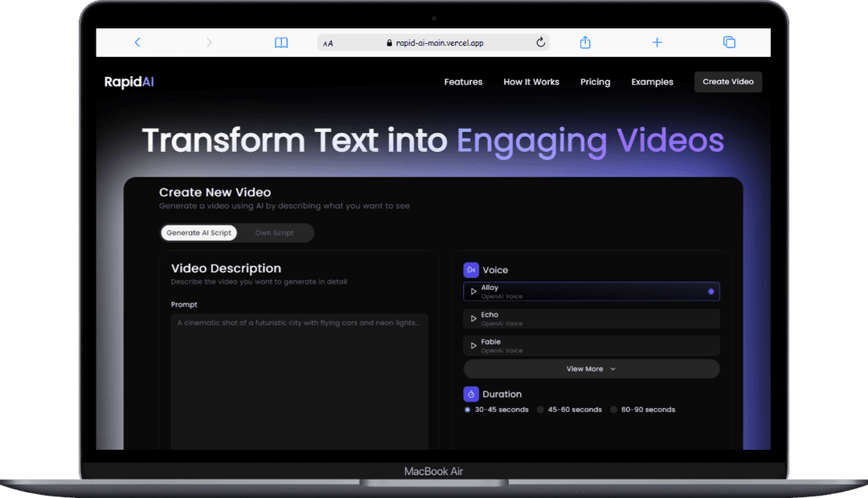Click the browser forward arrow
868x498 pixels.
(209, 42)
